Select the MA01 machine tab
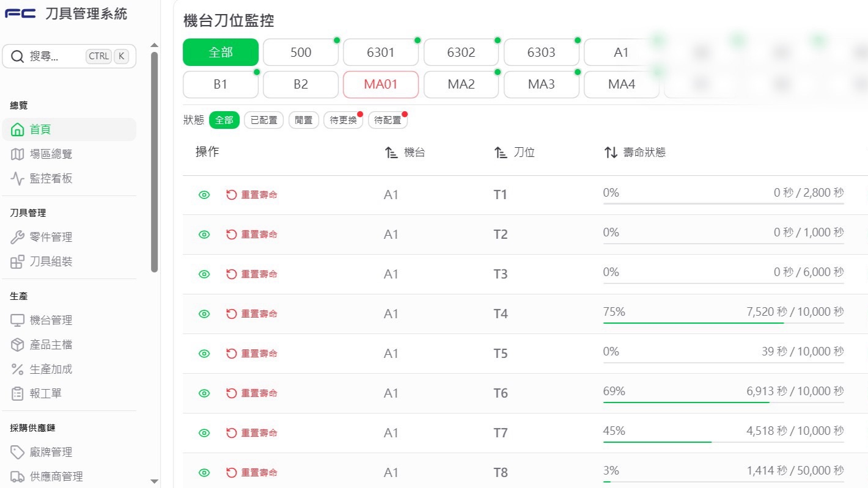This screenshot has width=868, height=488. [381, 84]
